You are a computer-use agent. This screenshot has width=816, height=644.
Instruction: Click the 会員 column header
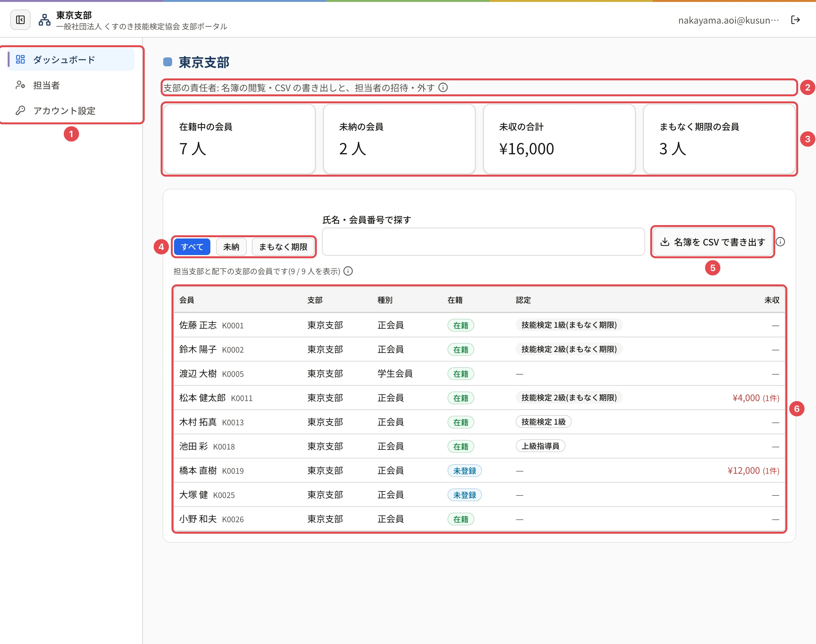pyautogui.click(x=186, y=300)
